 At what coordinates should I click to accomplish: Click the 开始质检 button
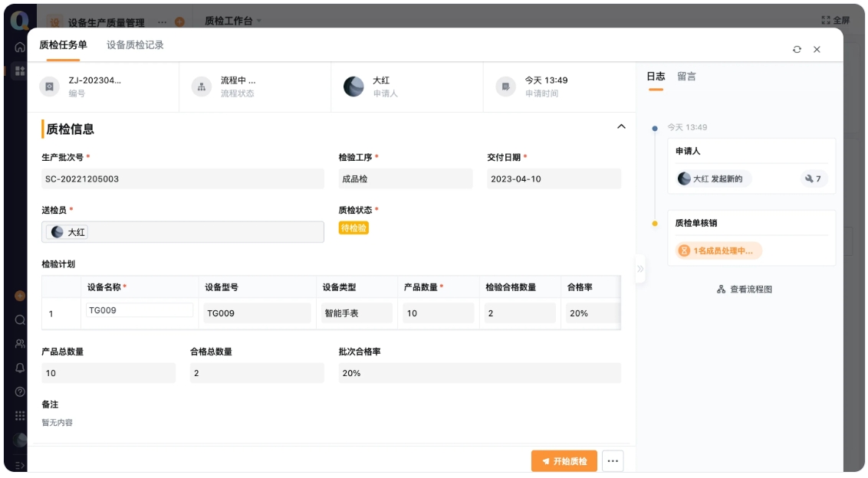pos(565,461)
